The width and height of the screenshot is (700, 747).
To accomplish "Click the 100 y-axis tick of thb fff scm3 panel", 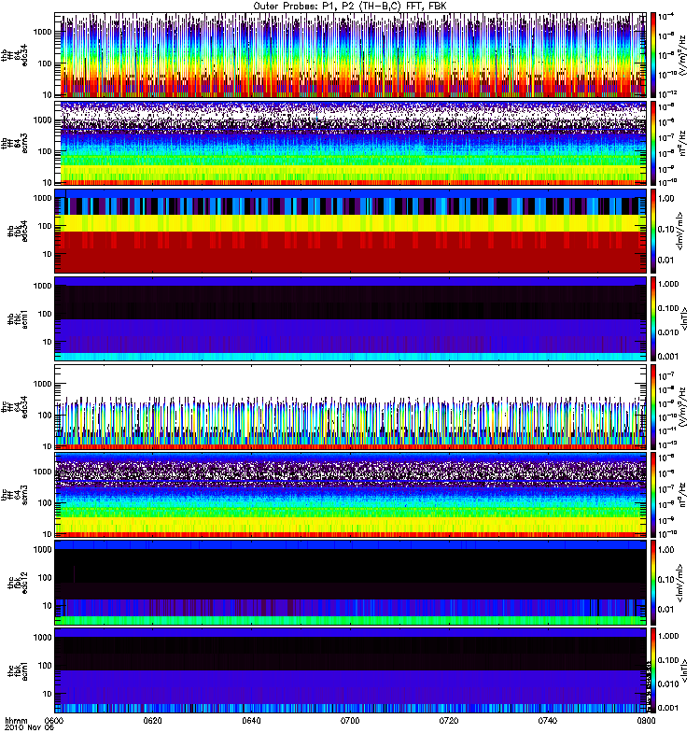I will click(x=44, y=151).
